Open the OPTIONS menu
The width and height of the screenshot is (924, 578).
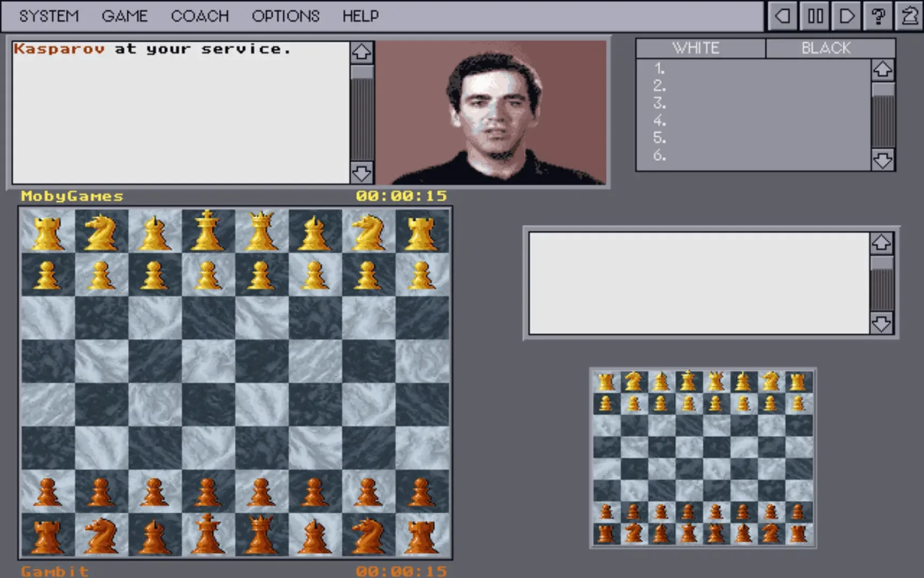pos(286,16)
